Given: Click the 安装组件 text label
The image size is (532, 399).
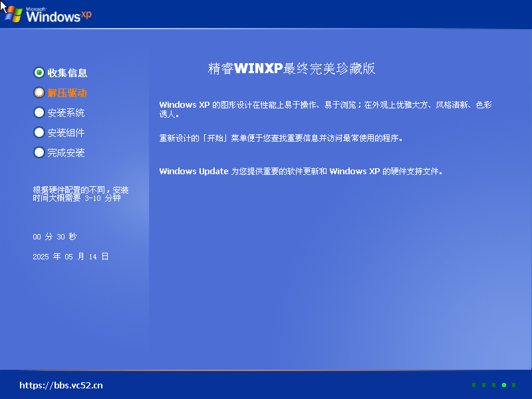Looking at the screenshot, I should [66, 132].
